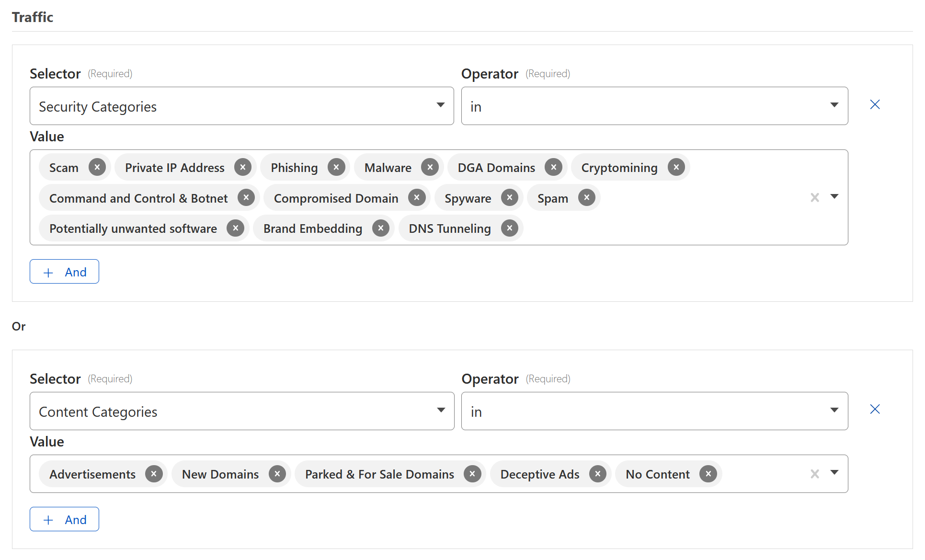Open the Content Categories selector dropdown
This screenshot has width=925, height=560.
(241, 411)
